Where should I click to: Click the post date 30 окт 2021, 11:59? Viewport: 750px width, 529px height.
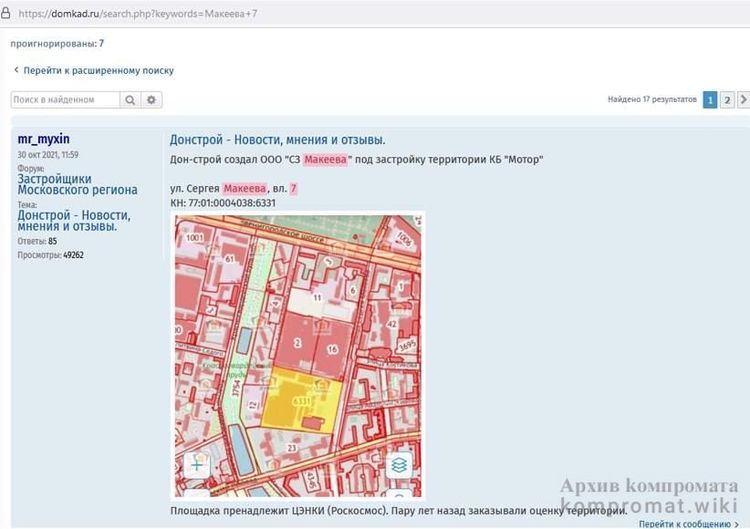48,154
